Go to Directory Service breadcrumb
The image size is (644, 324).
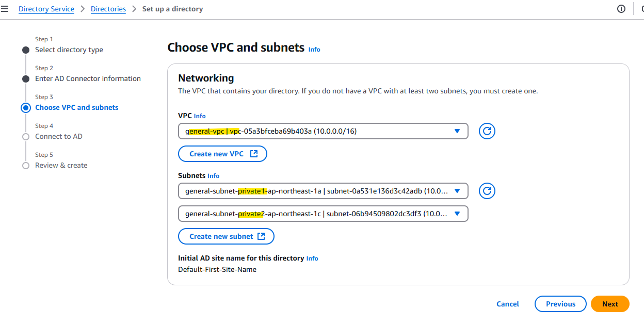46,9
